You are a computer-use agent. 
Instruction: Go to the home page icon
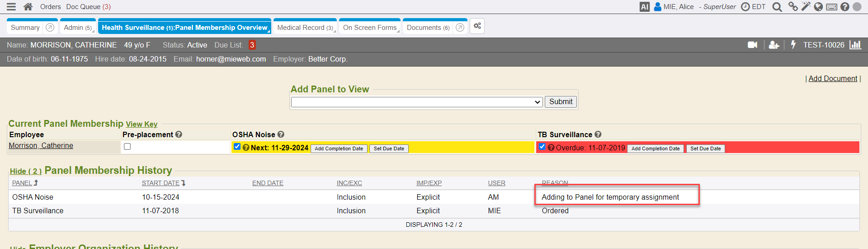tap(28, 7)
